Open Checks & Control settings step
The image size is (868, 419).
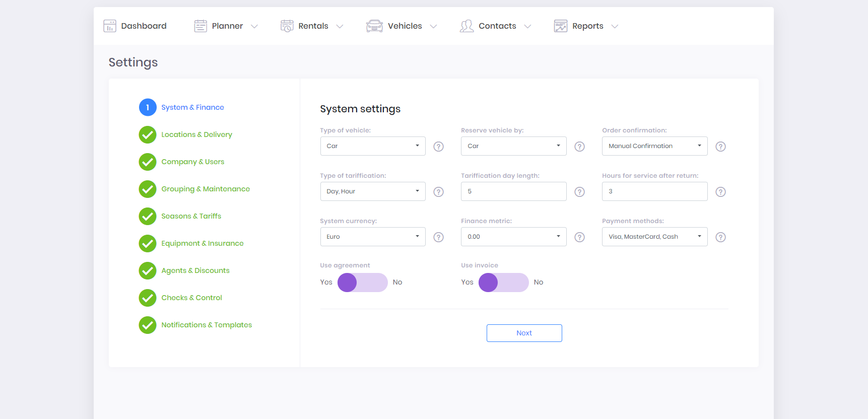(x=191, y=298)
